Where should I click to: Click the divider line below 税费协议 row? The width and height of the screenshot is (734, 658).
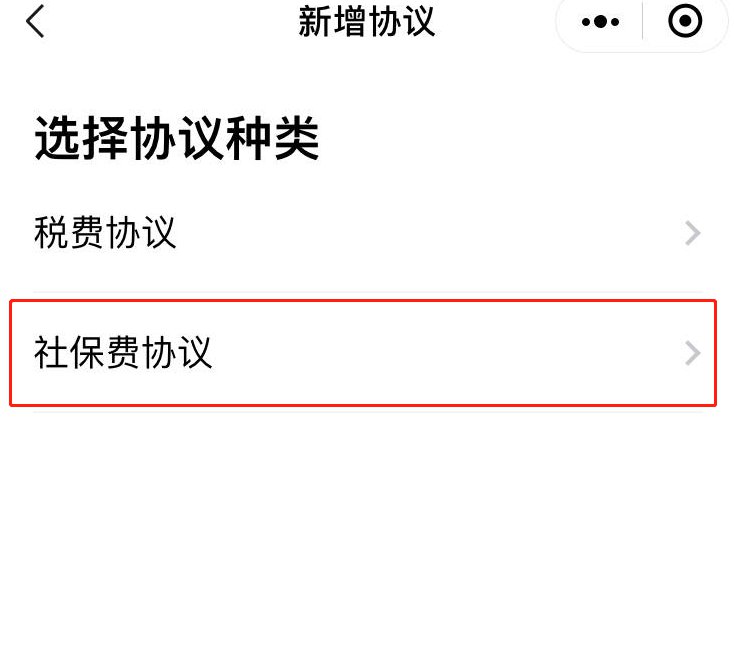pyautogui.click(x=367, y=292)
